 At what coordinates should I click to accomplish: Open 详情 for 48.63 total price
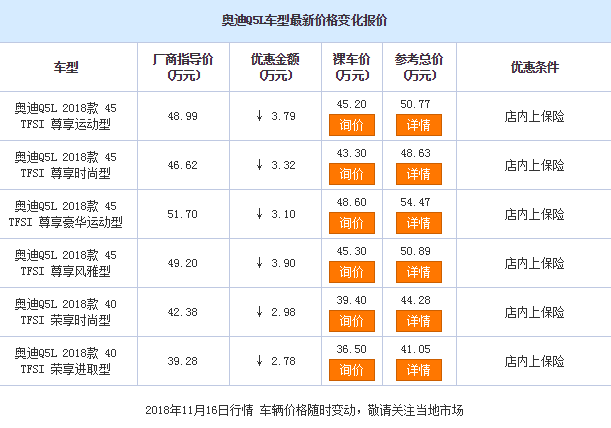(x=419, y=174)
